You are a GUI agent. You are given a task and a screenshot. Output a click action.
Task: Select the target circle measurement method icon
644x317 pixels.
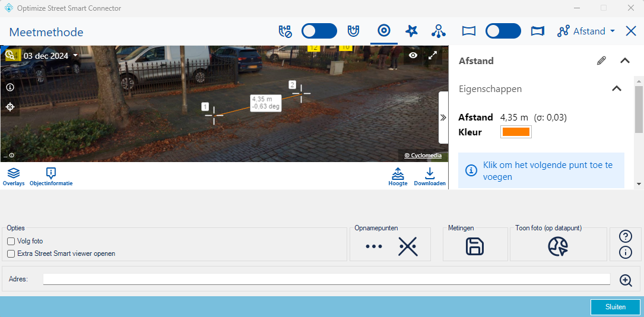coord(384,31)
